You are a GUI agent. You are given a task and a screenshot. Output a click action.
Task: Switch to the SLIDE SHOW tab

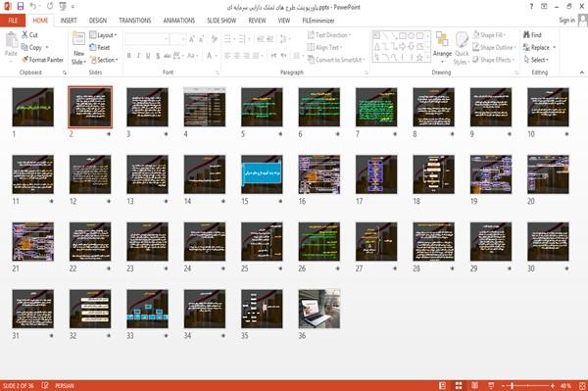[221, 21]
